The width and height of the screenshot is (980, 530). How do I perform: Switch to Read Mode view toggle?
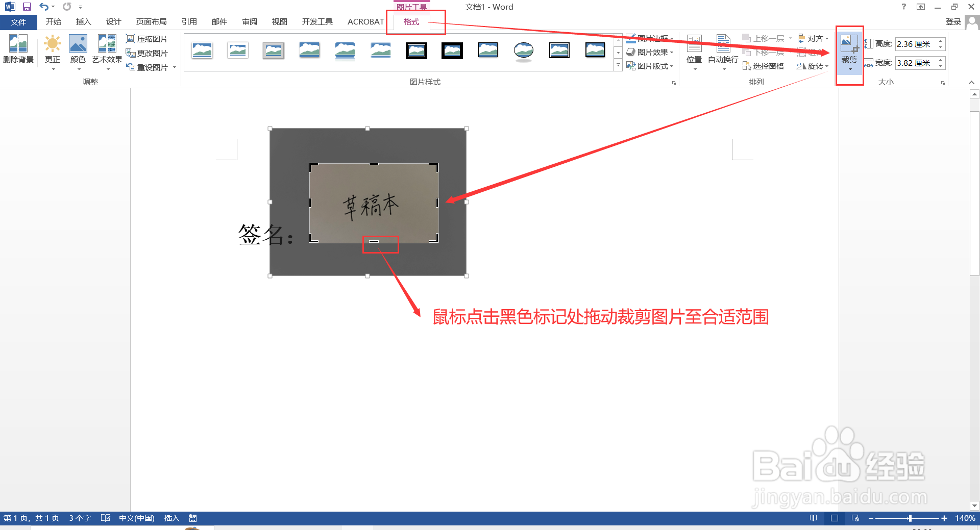coord(813,518)
